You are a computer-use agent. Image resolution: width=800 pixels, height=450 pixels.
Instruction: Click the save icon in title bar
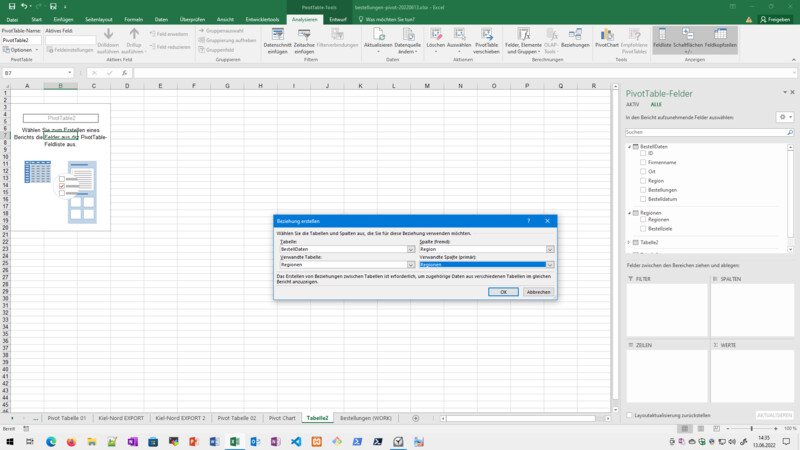tap(12, 6)
